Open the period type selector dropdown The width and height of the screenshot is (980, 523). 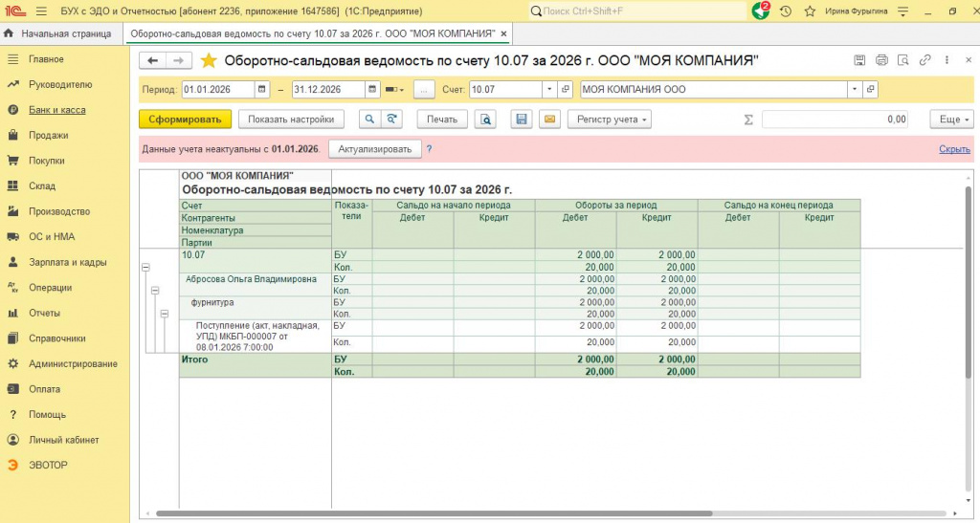[x=395, y=90]
